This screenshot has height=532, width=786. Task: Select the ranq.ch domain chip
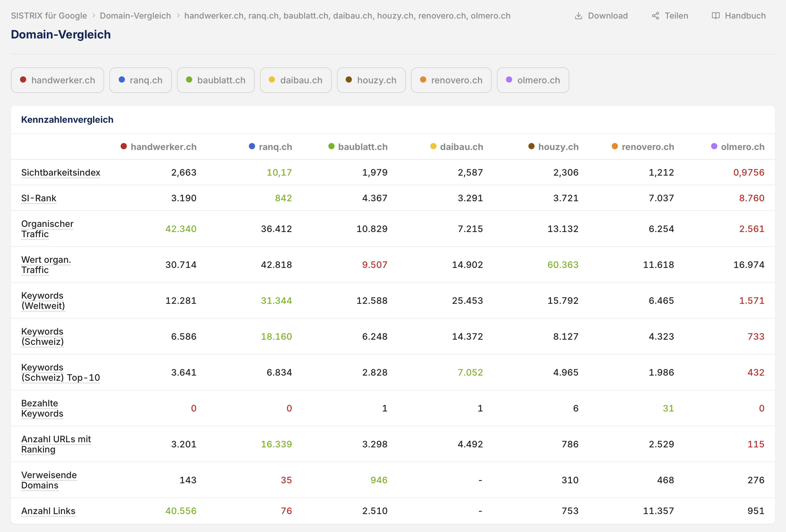point(140,80)
